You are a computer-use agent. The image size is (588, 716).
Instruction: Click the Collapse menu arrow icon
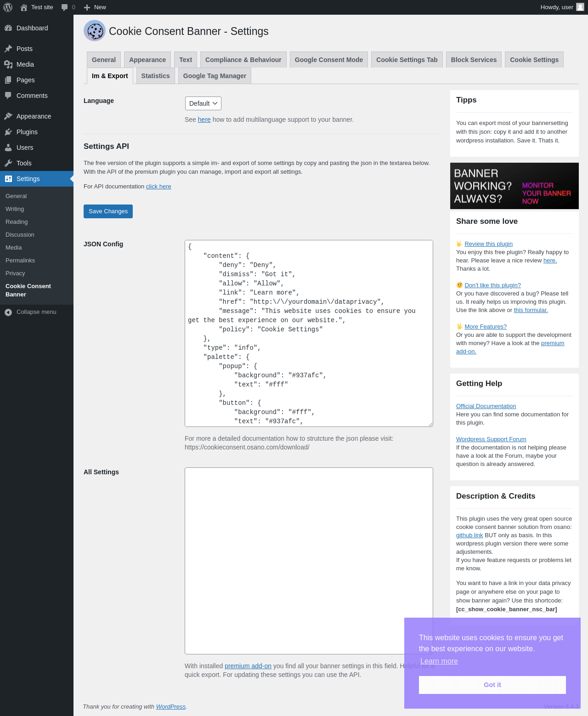(8, 312)
